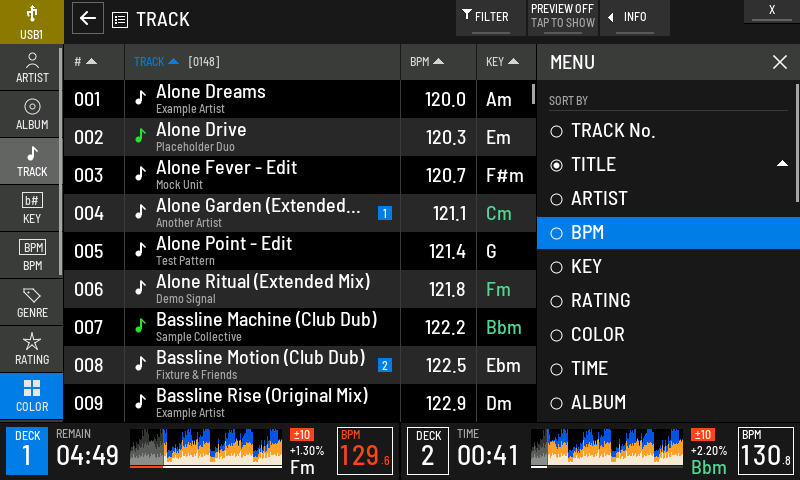The width and height of the screenshot is (800, 480).
Task: Tap PREVIEW OFF to show preview
Action: coord(563,18)
